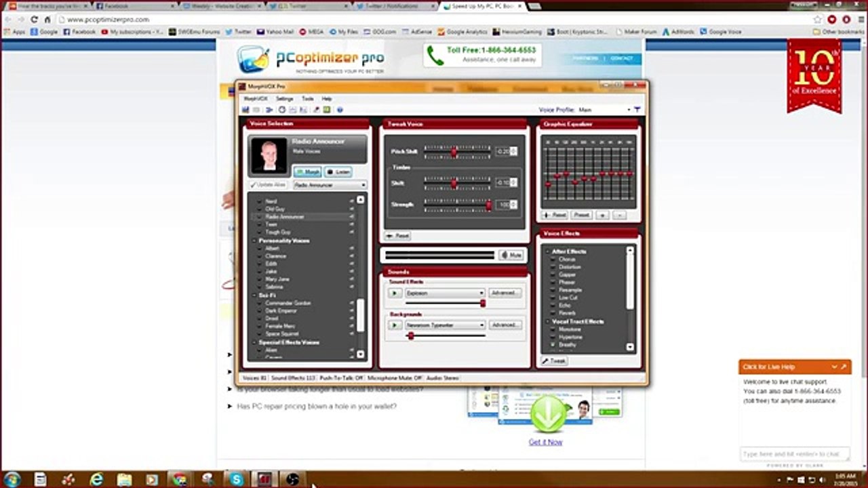Click the speaker icon beside Tough Guy voice
868x488 pixels.
(x=351, y=232)
